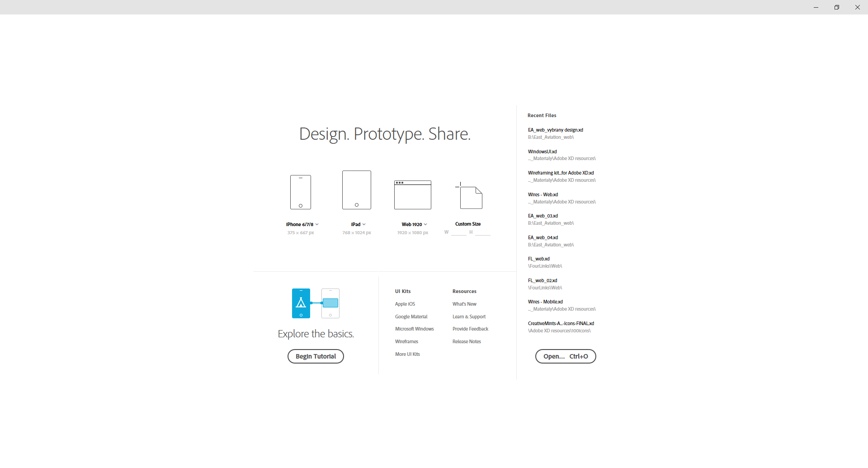
Task: Select the iPad artboard icon
Action: coord(356,189)
